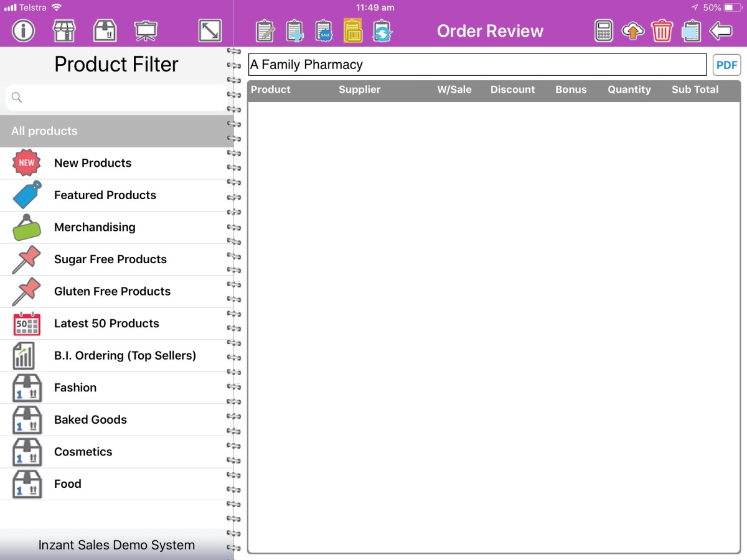
Task: Click the Order Review title
Action: (x=490, y=31)
